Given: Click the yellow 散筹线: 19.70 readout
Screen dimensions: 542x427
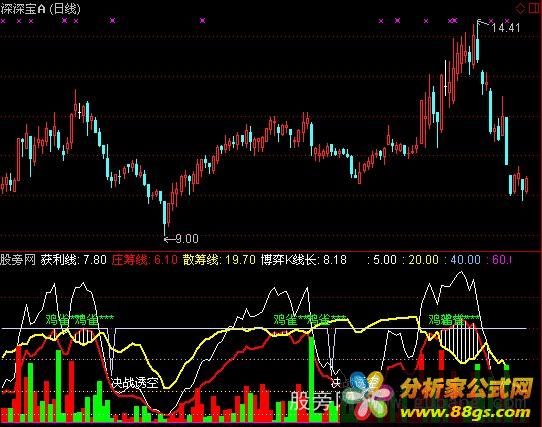Looking at the screenshot, I should 219,259.
